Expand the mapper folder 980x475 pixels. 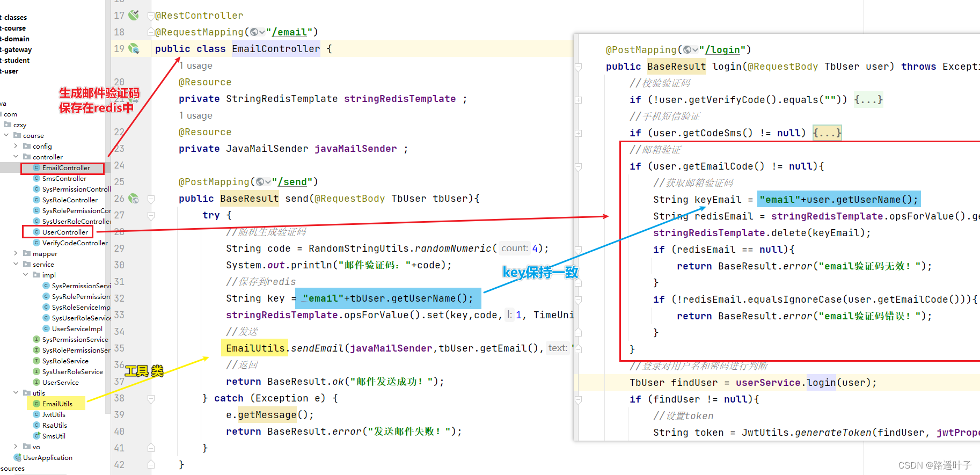click(x=16, y=254)
